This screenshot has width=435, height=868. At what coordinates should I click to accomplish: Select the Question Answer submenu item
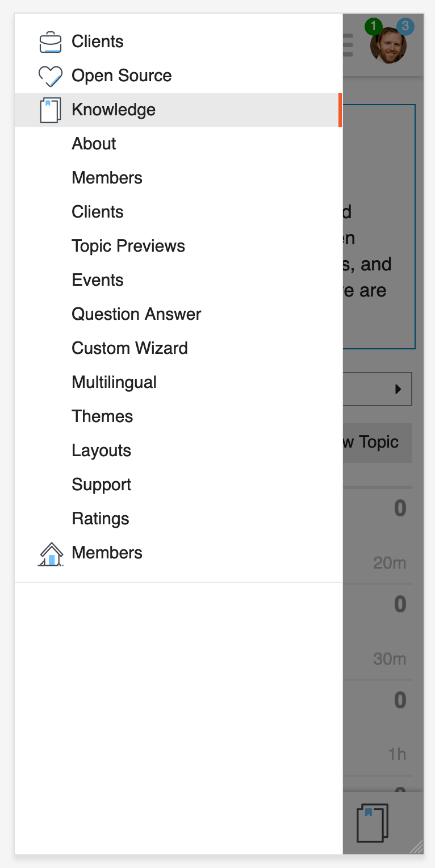coord(136,314)
